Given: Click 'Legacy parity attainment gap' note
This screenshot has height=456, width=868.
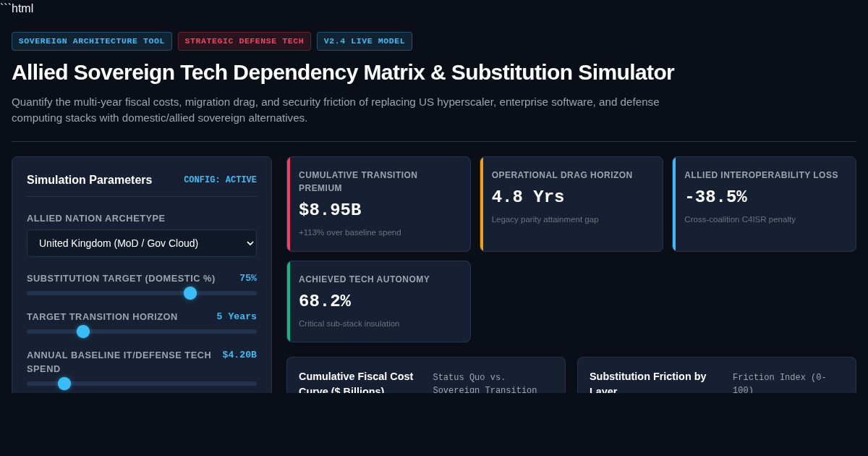Looking at the screenshot, I should [545, 219].
